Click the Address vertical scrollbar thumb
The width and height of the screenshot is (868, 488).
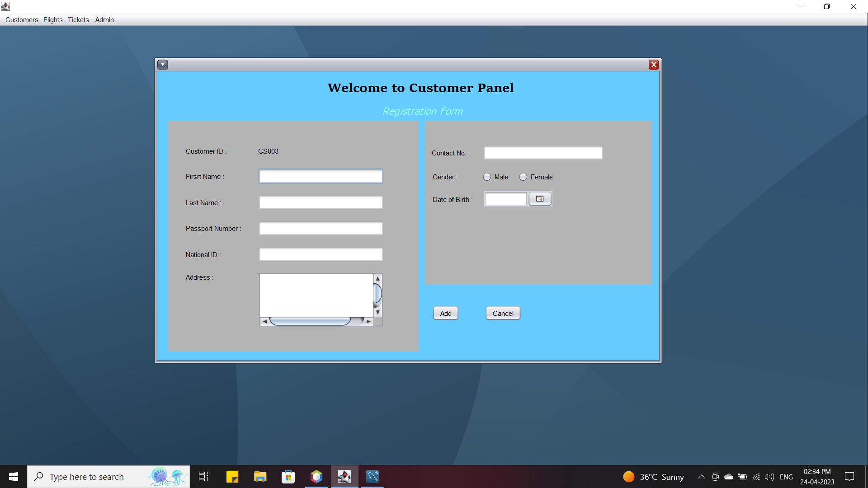(378, 294)
